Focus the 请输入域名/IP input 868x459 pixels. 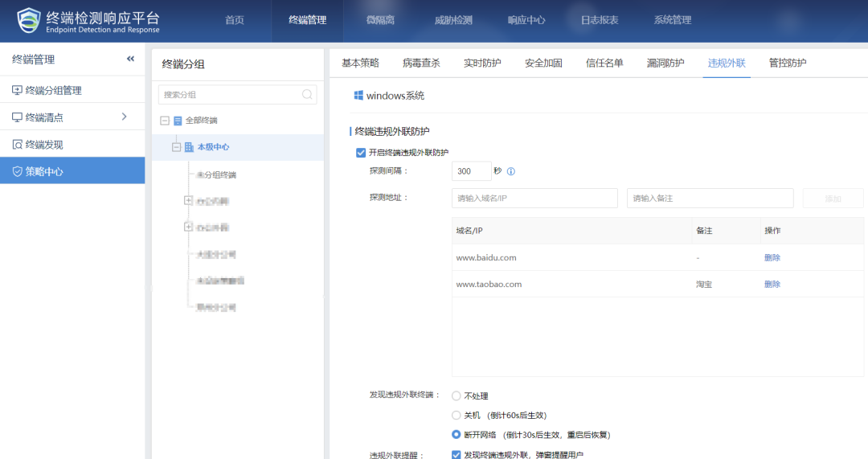click(534, 199)
